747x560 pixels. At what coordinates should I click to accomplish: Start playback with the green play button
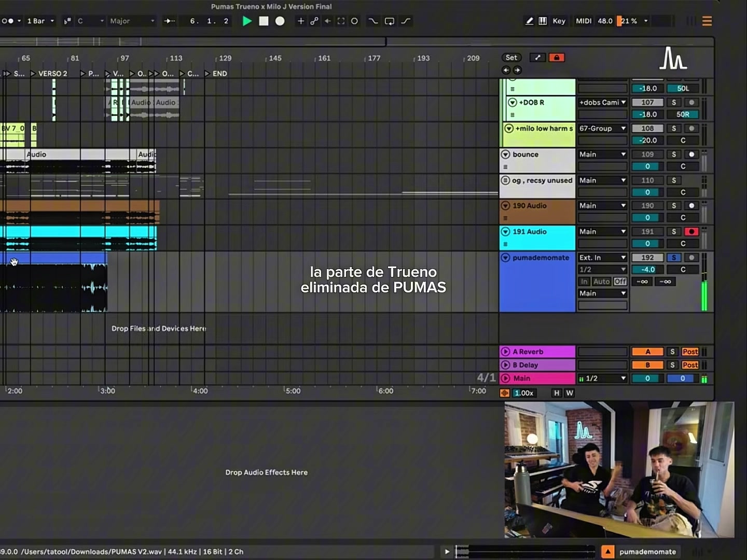[x=247, y=21]
